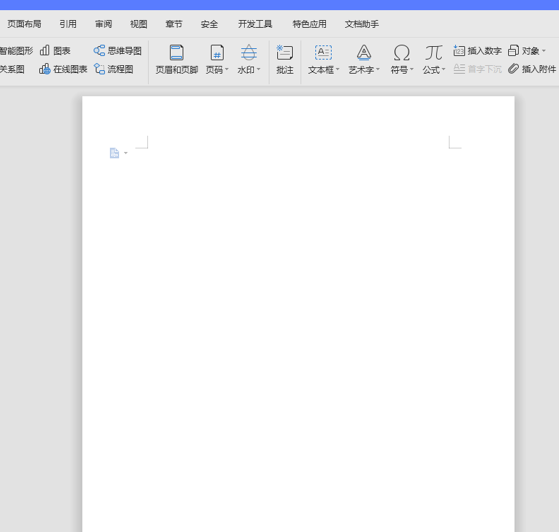
Task: Open the 开发工具 tab
Action: [x=255, y=24]
